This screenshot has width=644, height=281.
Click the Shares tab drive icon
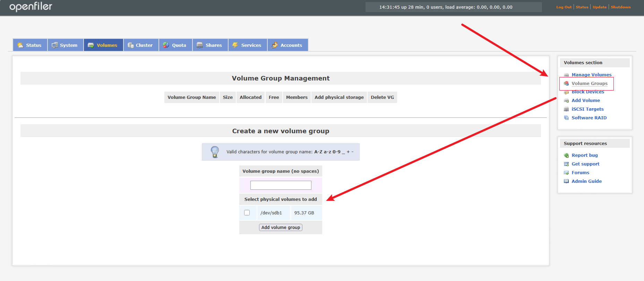(200, 45)
